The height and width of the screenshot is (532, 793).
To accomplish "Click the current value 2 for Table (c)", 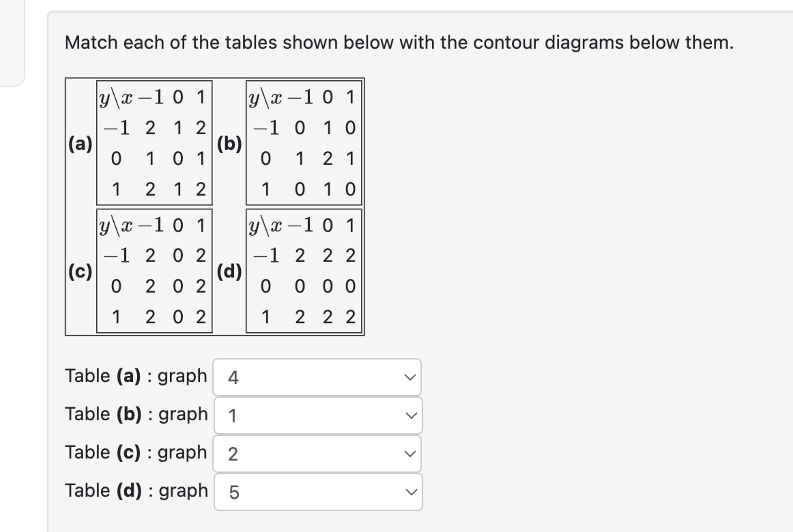I will [233, 452].
